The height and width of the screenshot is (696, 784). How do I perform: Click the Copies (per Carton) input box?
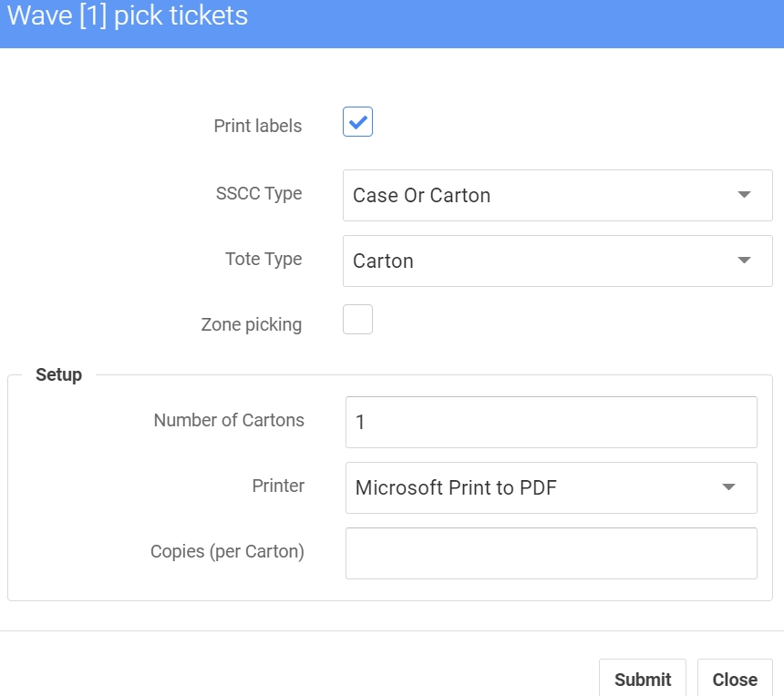pos(551,553)
